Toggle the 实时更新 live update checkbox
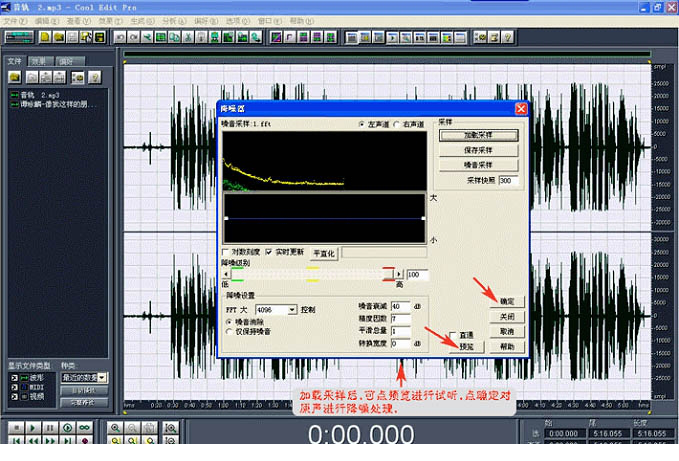 (268, 252)
